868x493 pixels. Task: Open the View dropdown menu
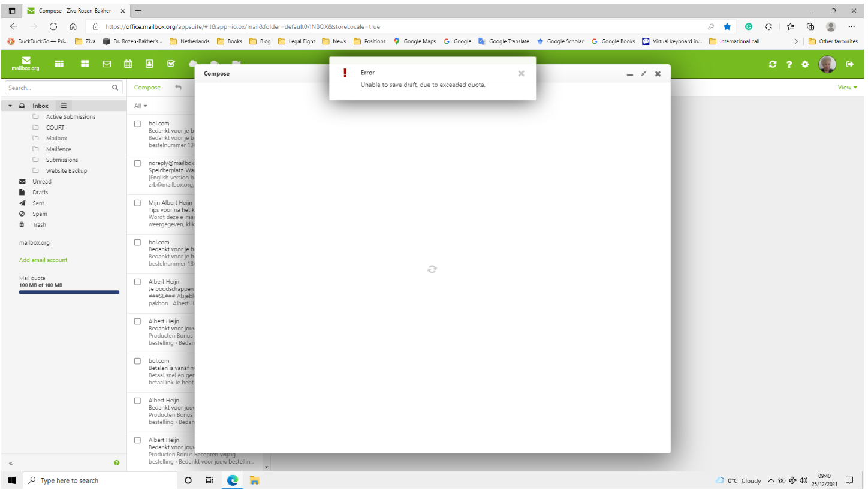point(846,87)
